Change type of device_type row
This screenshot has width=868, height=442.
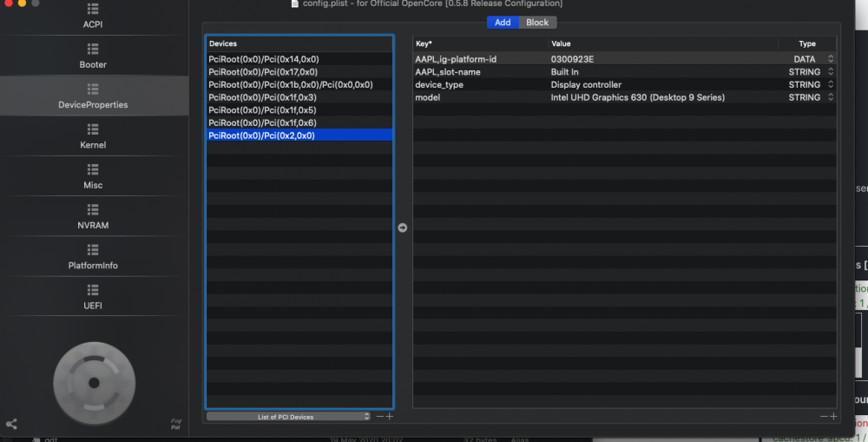click(x=831, y=84)
